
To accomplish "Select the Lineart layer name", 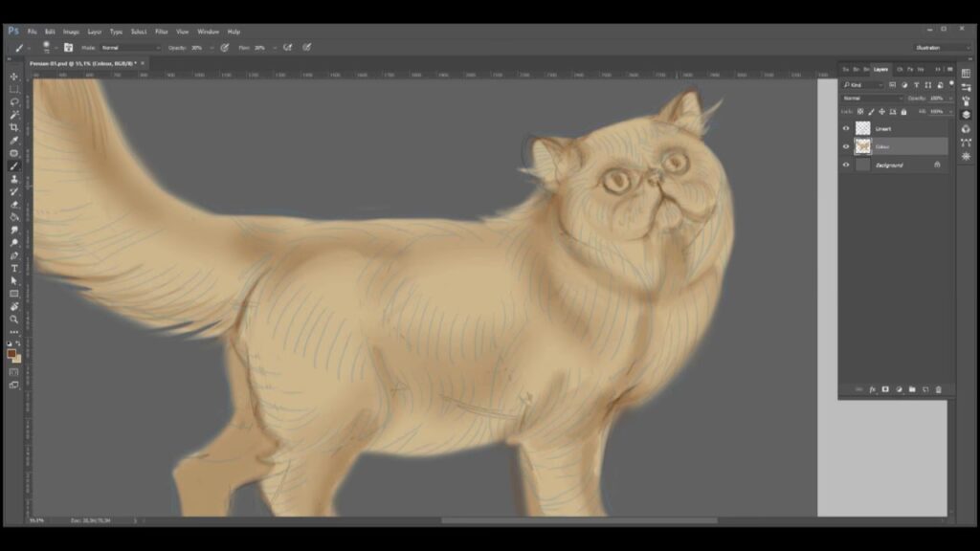I will 883,128.
